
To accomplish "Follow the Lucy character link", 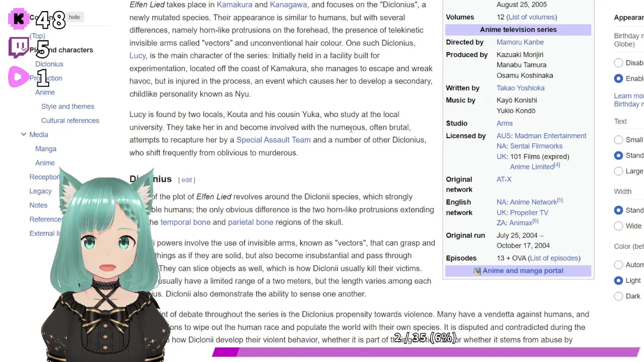I will point(137,55).
